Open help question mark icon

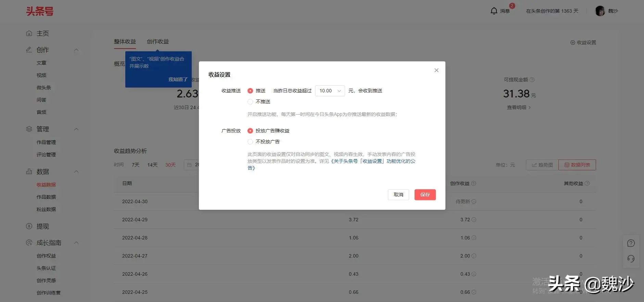click(631, 243)
